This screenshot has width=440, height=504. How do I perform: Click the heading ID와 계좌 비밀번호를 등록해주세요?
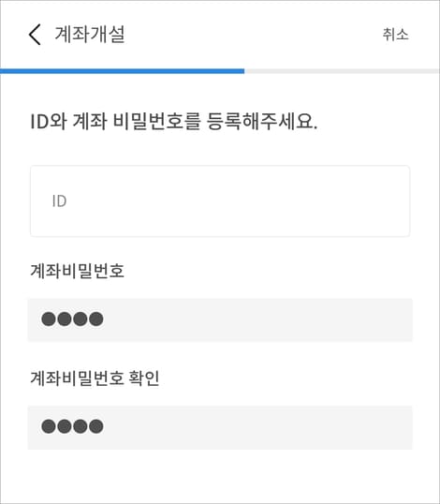point(174,122)
